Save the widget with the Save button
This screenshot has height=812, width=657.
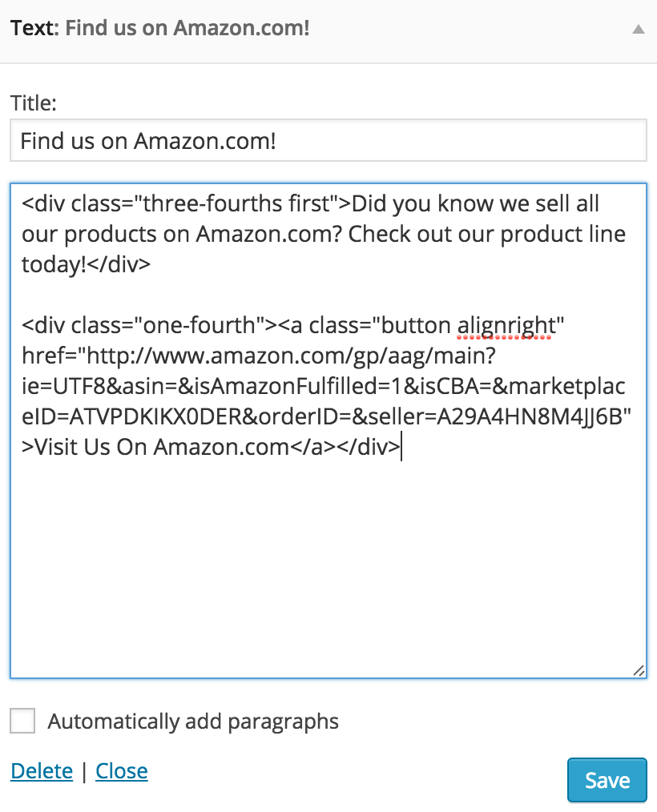pyautogui.click(x=607, y=780)
